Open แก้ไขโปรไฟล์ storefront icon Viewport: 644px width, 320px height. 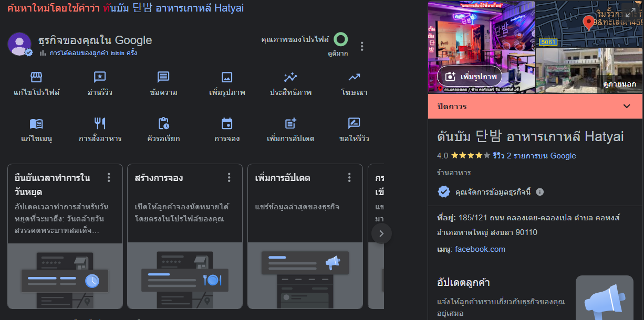click(x=36, y=78)
